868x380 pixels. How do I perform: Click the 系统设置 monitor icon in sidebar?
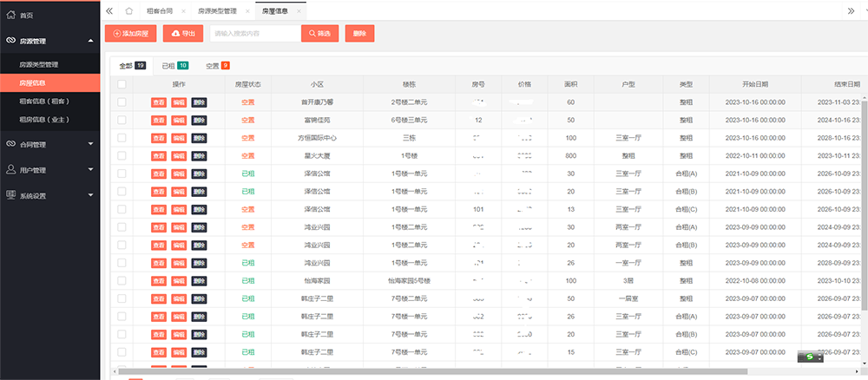click(10, 195)
